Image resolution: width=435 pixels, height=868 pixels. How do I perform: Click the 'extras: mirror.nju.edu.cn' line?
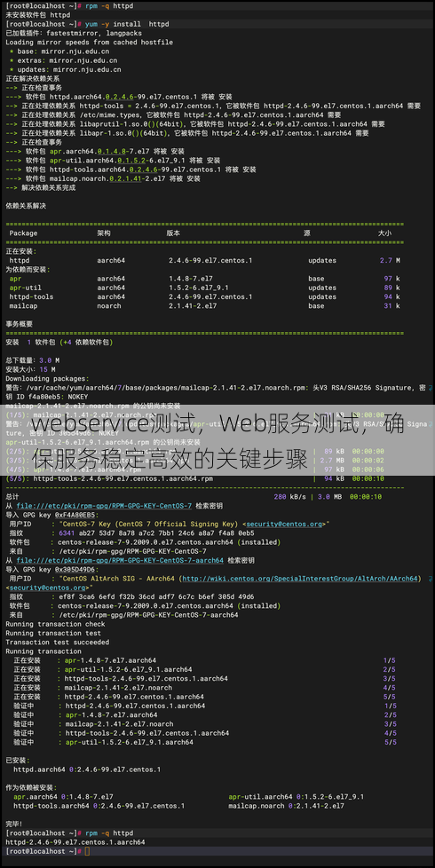point(63,60)
